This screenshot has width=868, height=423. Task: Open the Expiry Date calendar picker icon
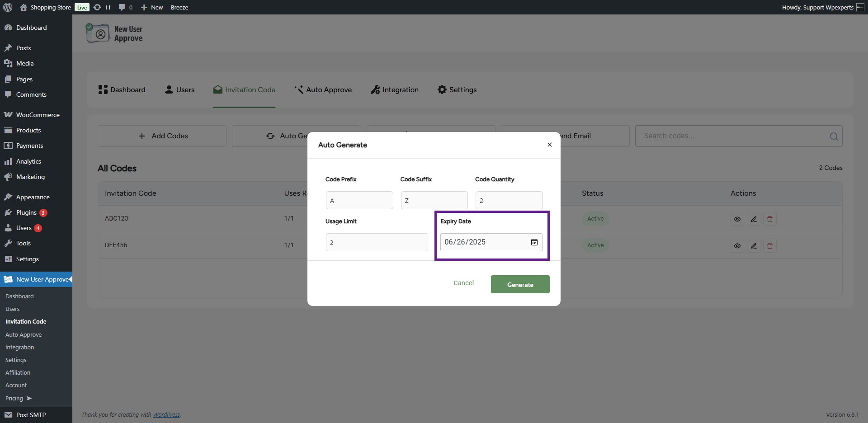[x=534, y=242]
